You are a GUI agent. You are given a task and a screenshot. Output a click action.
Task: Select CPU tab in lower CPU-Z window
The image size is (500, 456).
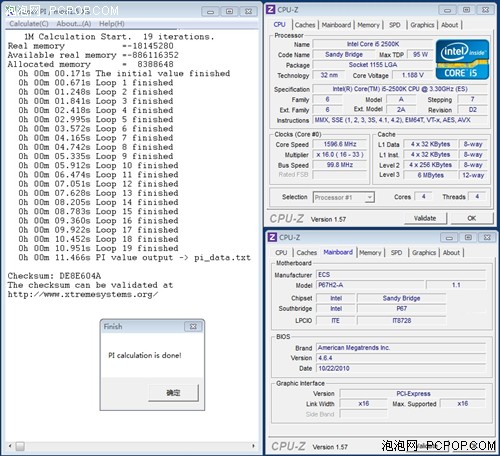(281, 253)
